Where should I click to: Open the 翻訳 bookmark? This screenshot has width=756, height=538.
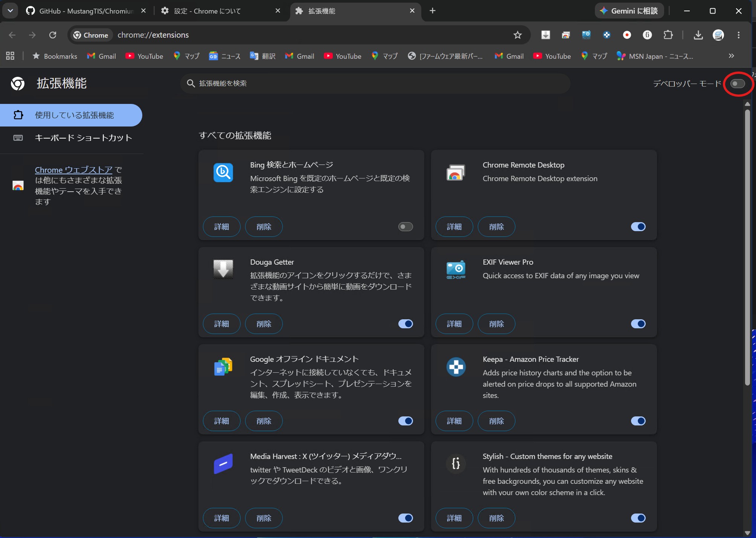(x=263, y=56)
